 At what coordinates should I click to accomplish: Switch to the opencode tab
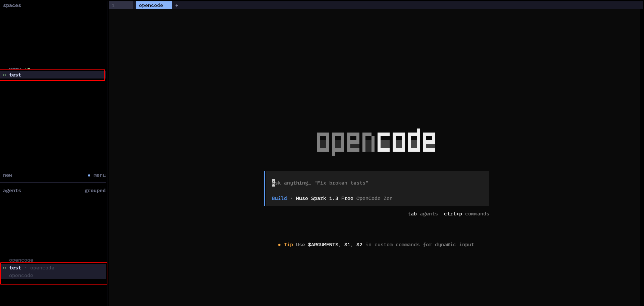(154, 5)
